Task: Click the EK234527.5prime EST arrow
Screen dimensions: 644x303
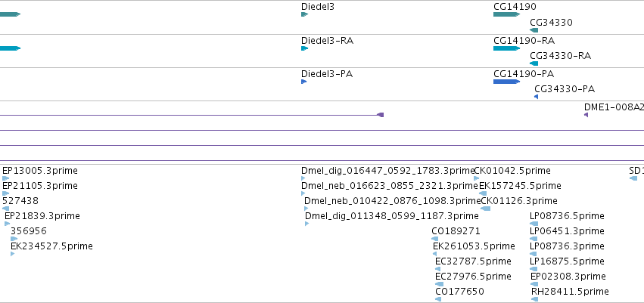Action: click(12, 254)
